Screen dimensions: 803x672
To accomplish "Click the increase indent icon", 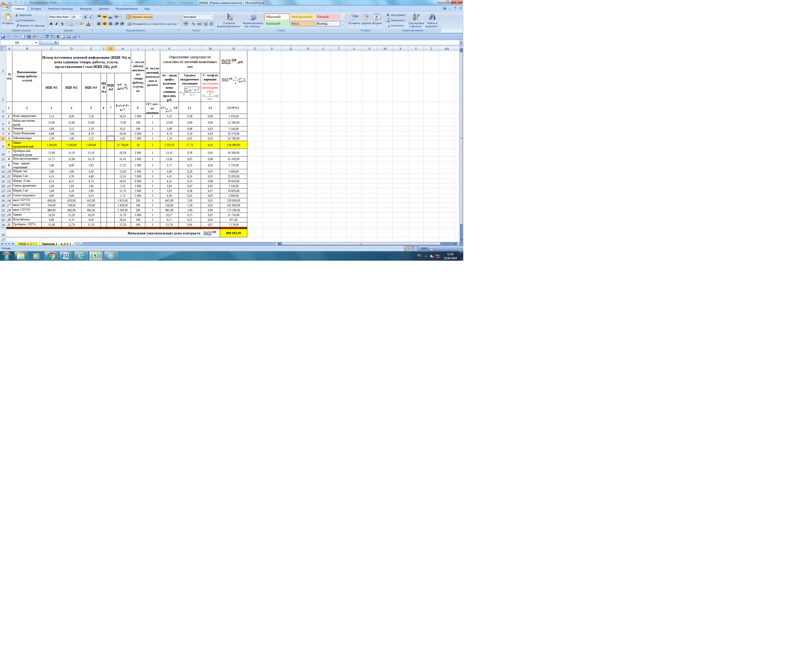I will 122,24.
